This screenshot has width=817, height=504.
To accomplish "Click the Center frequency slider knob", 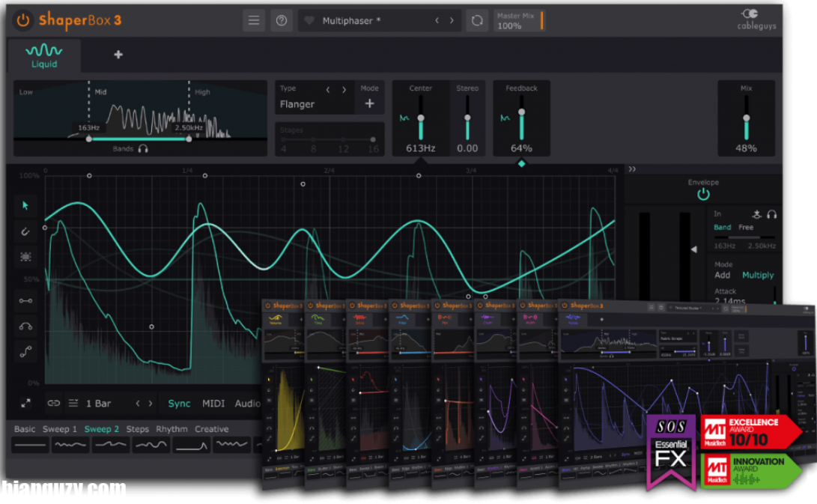I will (x=421, y=118).
